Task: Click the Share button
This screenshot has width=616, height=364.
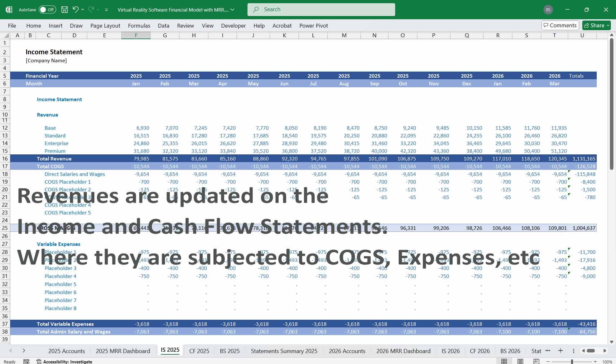Action: 597,25
